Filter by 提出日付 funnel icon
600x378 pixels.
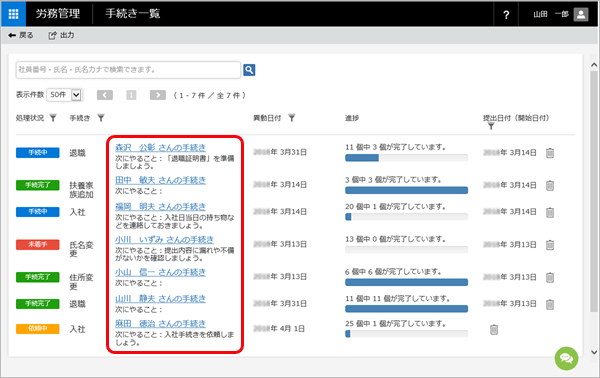point(491,126)
